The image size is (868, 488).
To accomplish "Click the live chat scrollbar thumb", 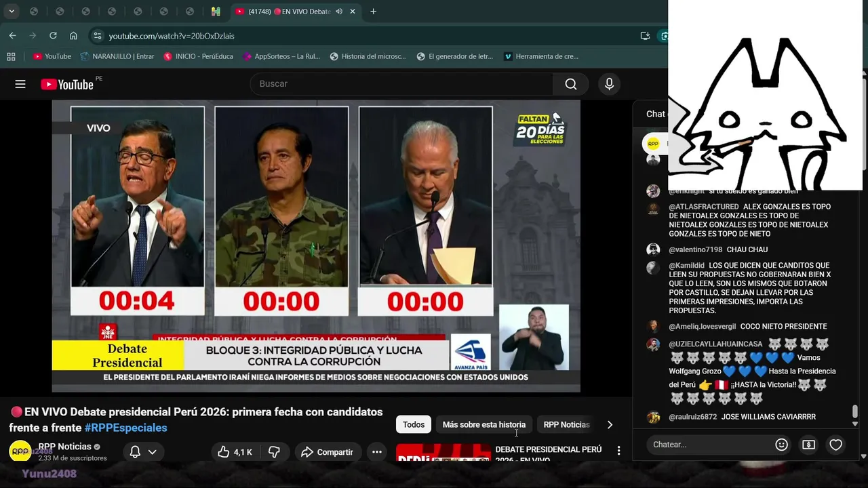I will [854, 411].
